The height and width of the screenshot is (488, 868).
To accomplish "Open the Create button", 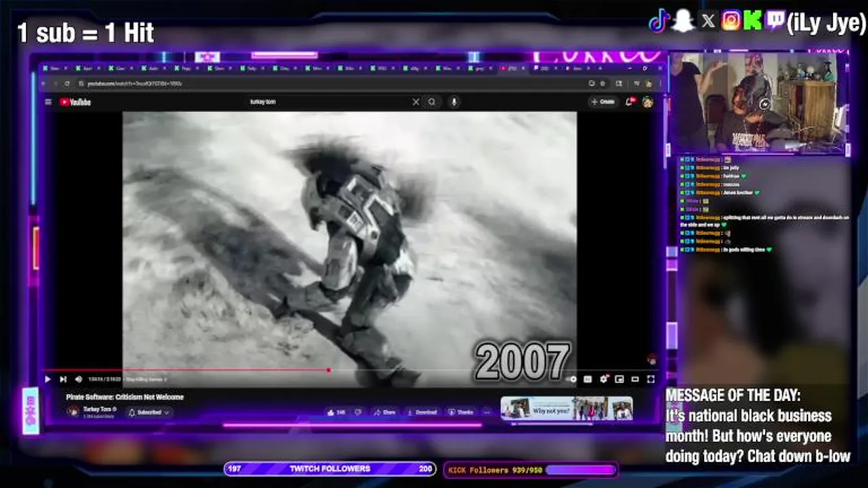I will click(x=603, y=102).
